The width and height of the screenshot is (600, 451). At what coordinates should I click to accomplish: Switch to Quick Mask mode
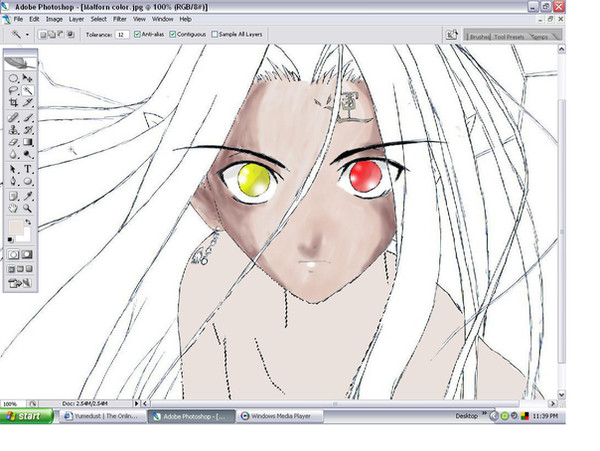[x=27, y=254]
